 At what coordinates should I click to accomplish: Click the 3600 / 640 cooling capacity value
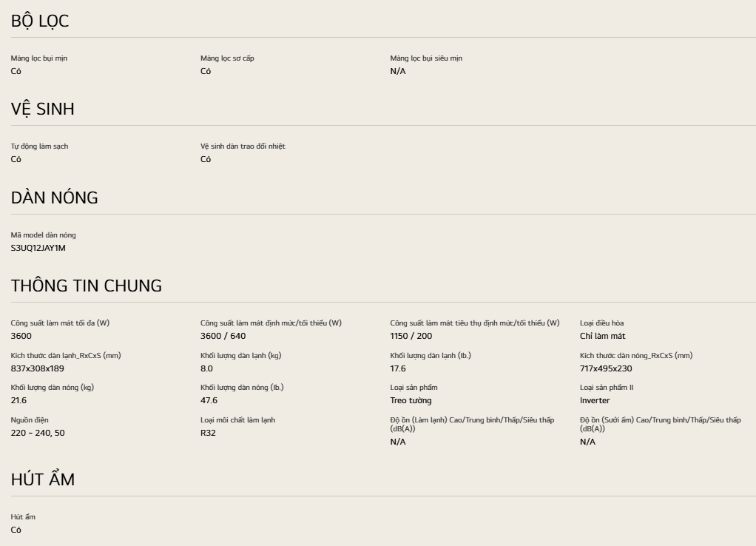coord(223,336)
